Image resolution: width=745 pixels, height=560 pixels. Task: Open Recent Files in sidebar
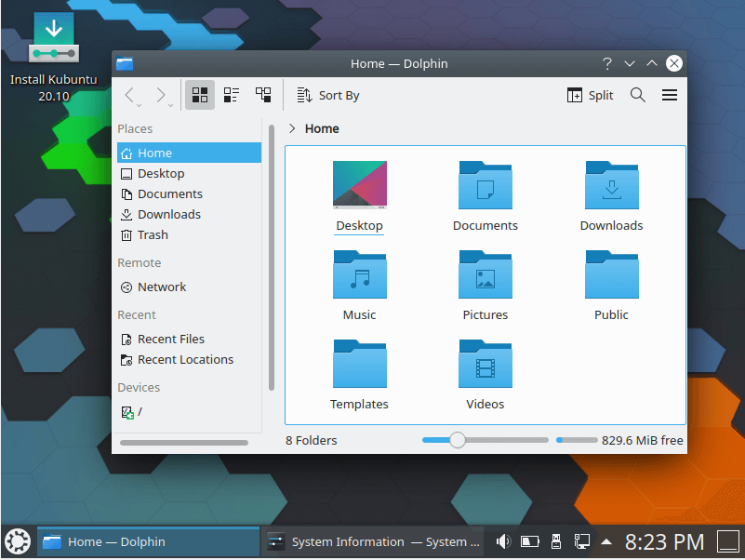(170, 339)
